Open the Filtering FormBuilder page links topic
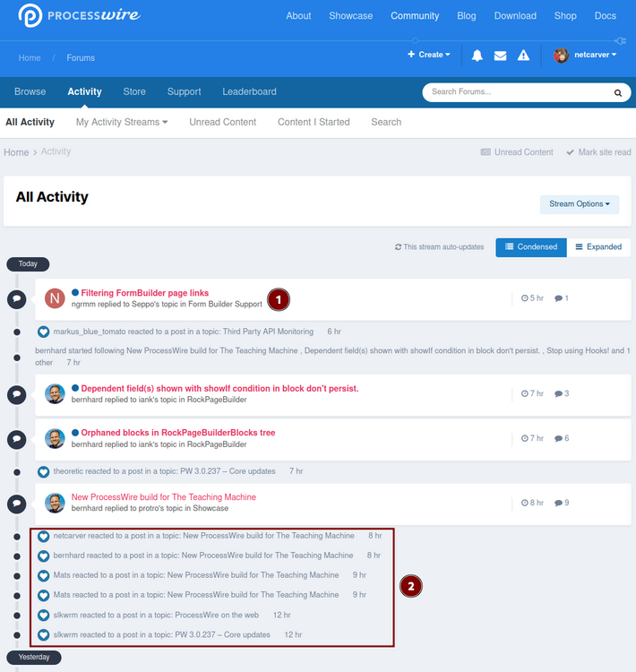This screenshot has width=636, height=672. pos(144,293)
